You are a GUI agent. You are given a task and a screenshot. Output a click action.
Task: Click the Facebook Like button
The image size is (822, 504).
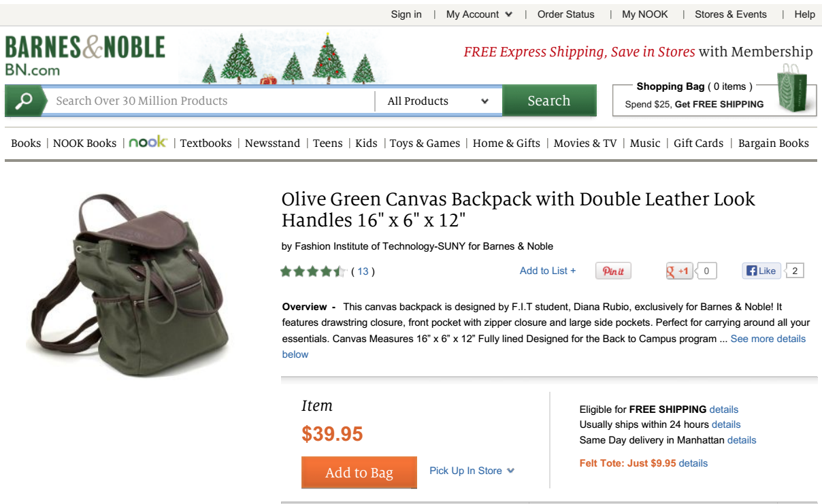(761, 271)
